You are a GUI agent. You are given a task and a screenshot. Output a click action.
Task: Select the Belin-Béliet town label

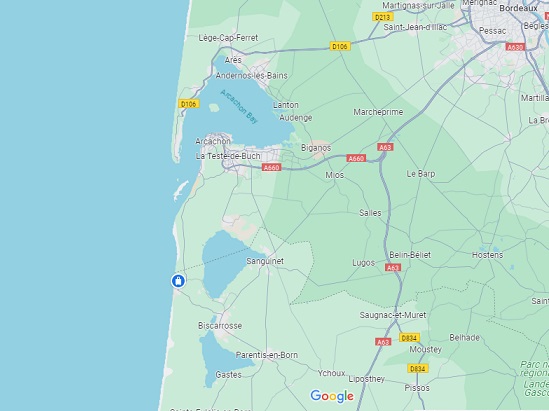tap(410, 255)
